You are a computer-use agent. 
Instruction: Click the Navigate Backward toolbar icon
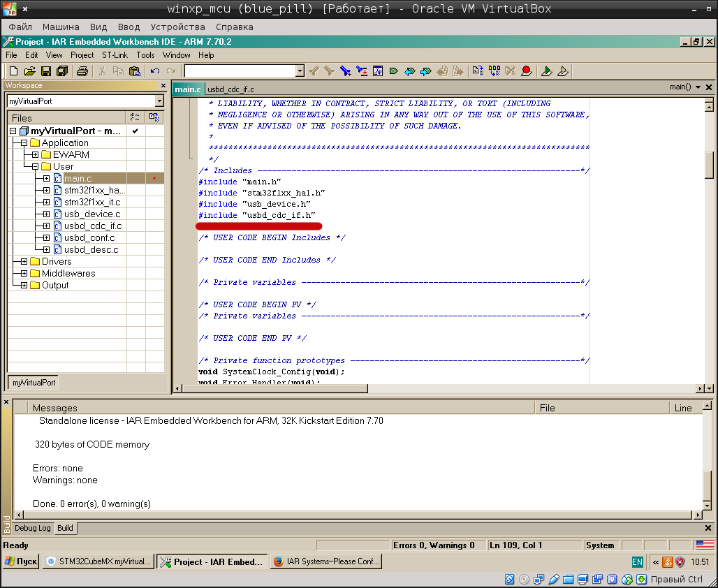coord(442,71)
